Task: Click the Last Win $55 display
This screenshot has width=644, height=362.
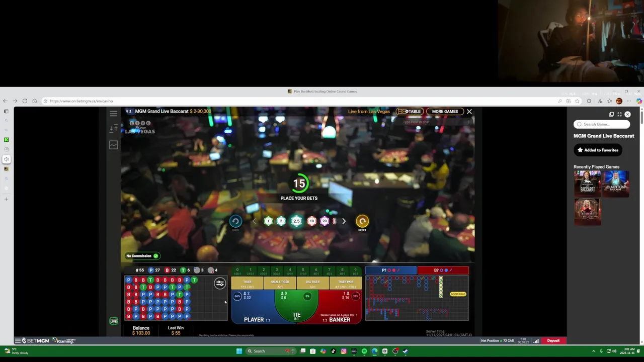Action: [176, 330]
